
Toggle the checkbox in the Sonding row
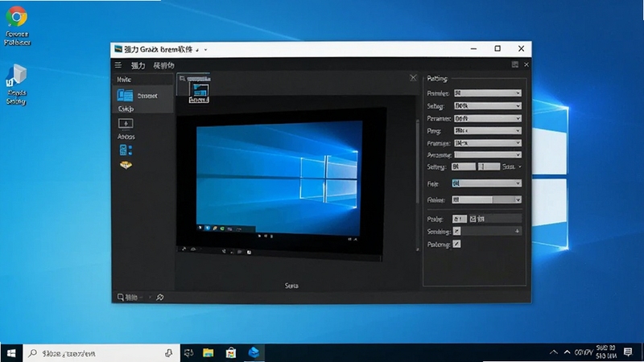(456, 232)
